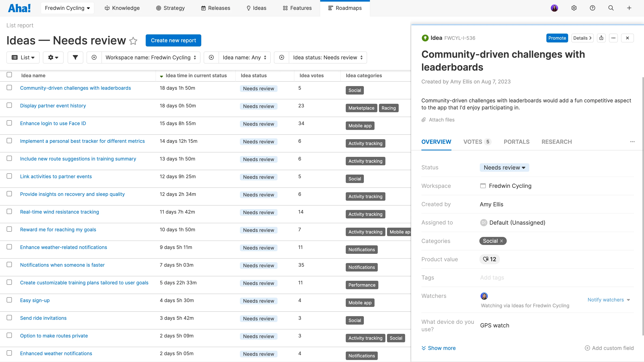This screenshot has height=362, width=644.
Task: Open the idea panel's more options ellipsis
Action: pyautogui.click(x=613, y=38)
